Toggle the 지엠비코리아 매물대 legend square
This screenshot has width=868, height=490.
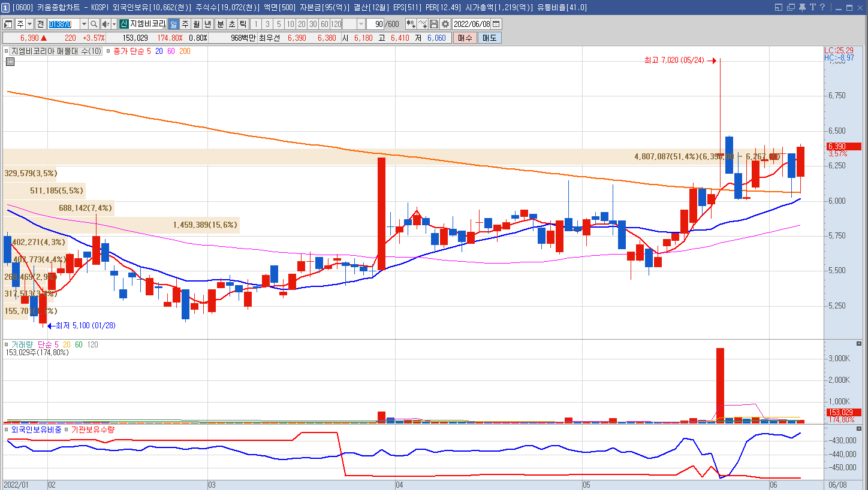[6, 51]
